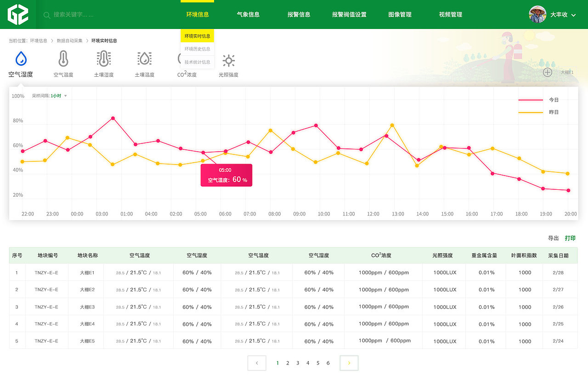588x381 pixels.
Task: Click the 序号 column header
Action: 17,256
